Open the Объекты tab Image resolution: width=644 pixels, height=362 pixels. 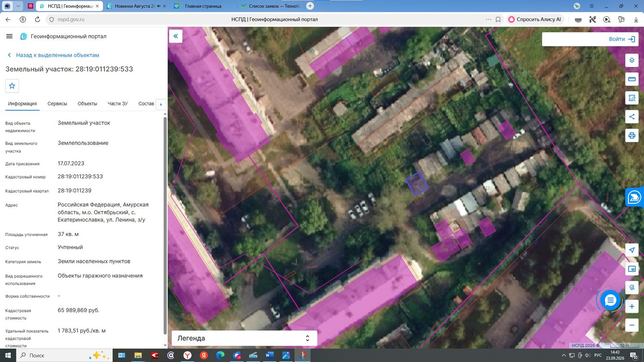click(x=87, y=104)
